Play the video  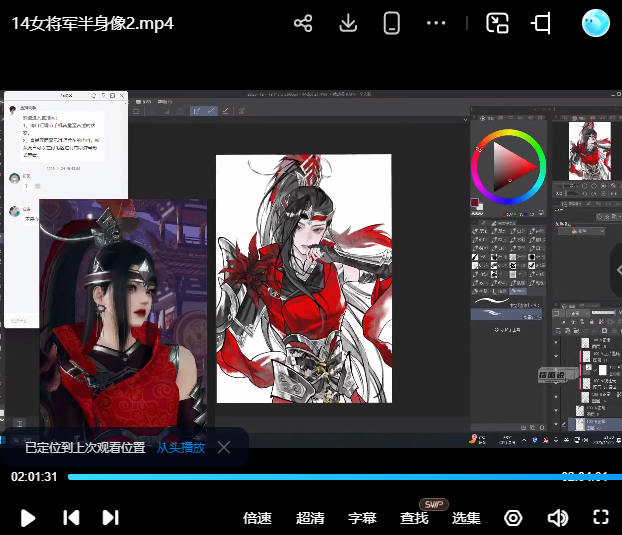coord(28,518)
